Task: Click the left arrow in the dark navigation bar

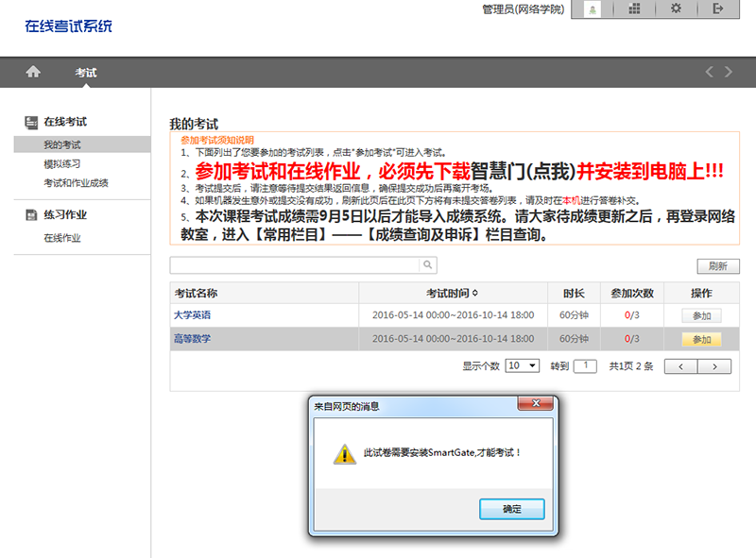Action: point(710,72)
